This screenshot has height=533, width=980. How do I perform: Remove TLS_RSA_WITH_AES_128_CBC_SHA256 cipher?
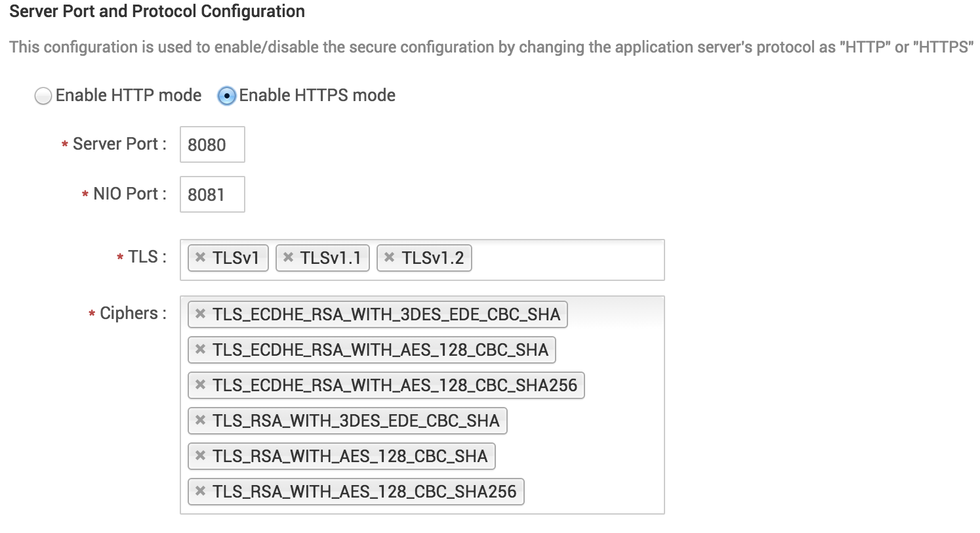tap(201, 492)
